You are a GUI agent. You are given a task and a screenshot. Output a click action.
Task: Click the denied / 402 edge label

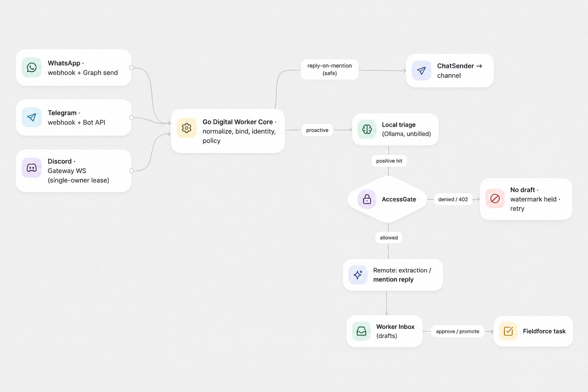point(453,199)
